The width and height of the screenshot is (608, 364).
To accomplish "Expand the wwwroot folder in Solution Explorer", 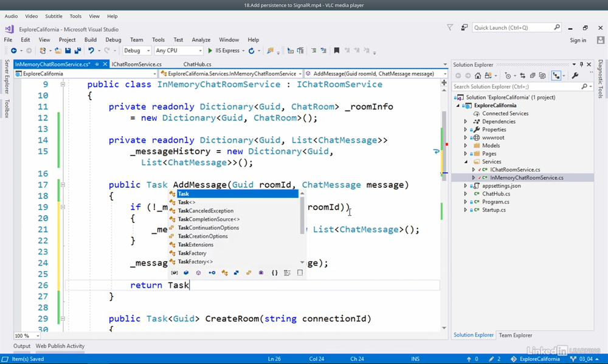I will 466,137.
